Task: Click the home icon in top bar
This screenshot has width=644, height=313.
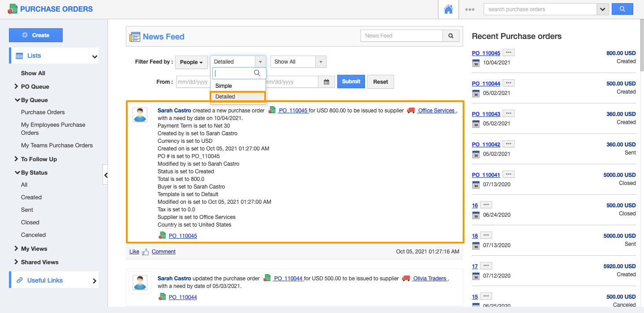Action: 448,9
